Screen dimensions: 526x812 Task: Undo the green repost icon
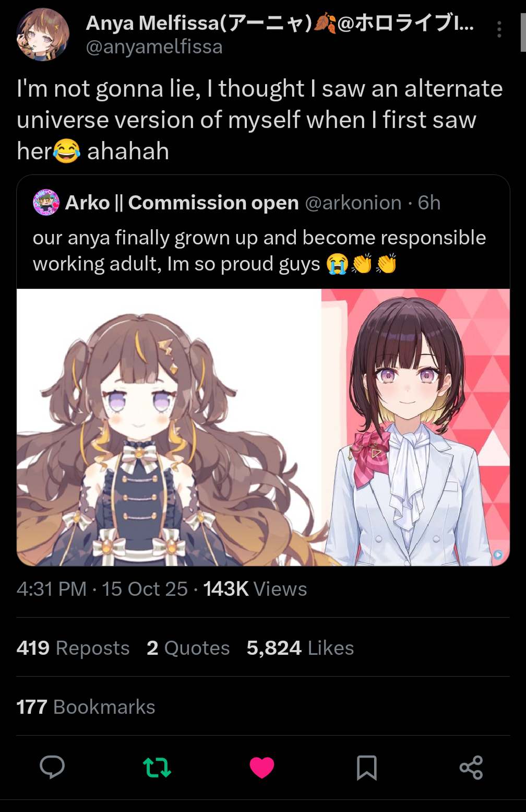click(157, 768)
